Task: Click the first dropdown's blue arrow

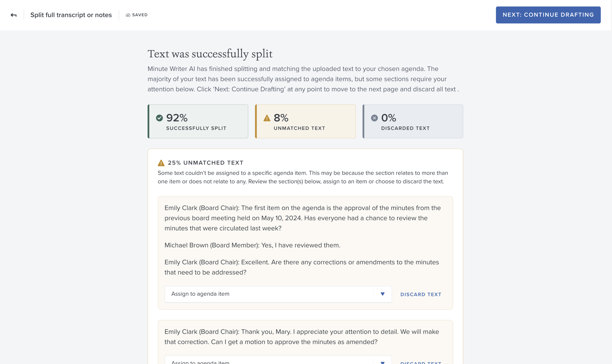Action: (383, 294)
